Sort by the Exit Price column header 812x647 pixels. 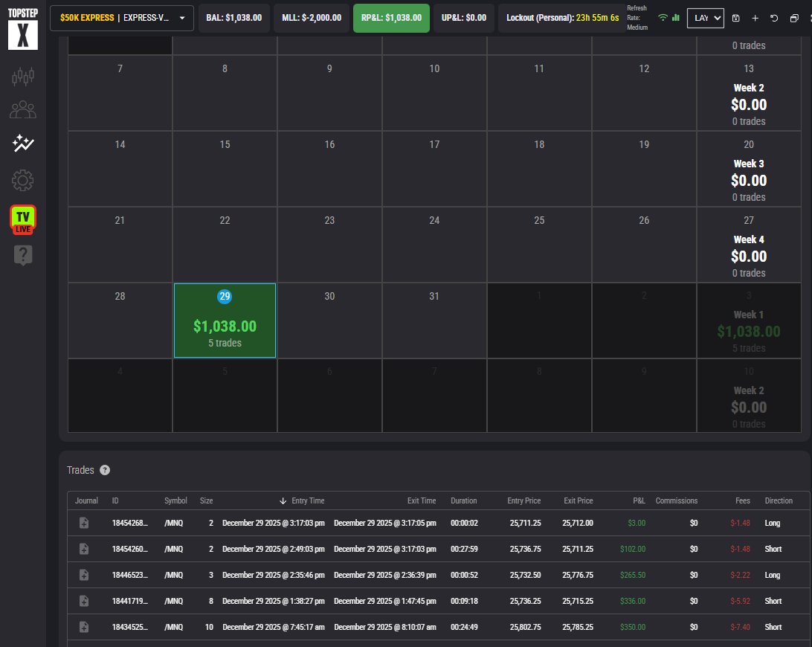click(x=578, y=500)
